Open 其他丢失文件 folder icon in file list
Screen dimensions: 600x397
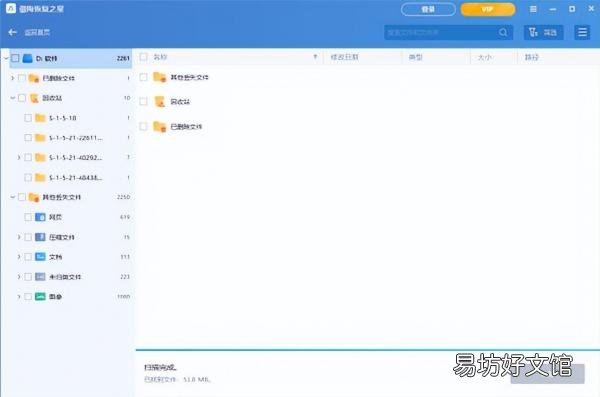point(160,77)
